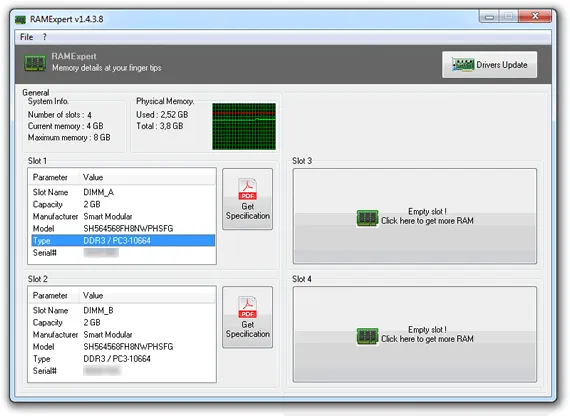This screenshot has height=416, width=570.
Task: Click the memory usage graph
Action: tap(244, 126)
